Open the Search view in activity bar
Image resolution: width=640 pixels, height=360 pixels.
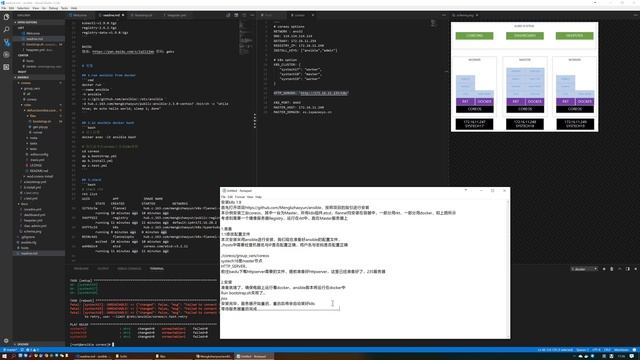(6, 29)
